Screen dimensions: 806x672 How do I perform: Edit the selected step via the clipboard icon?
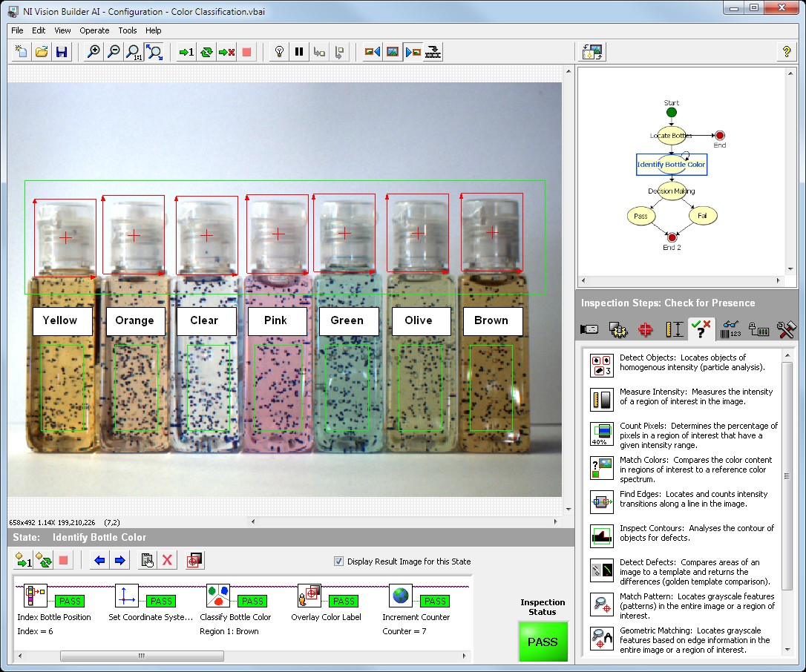(148, 560)
